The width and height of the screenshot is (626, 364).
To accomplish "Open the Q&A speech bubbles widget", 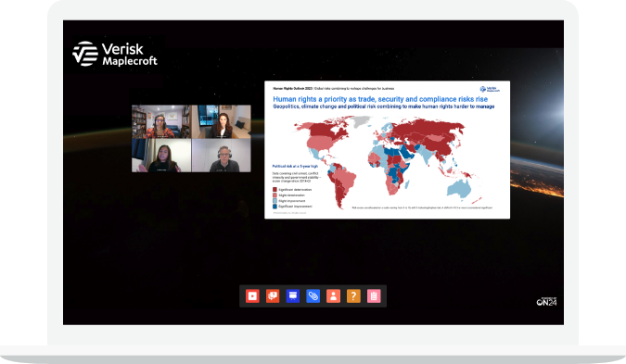I will [x=273, y=296].
